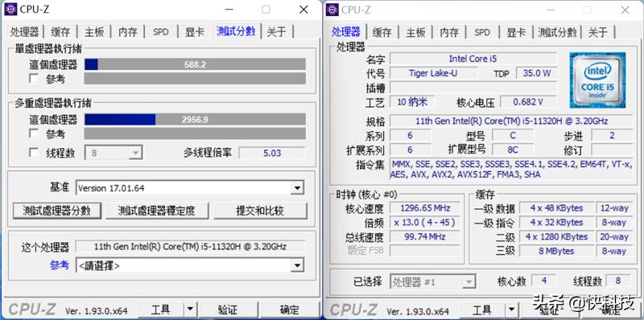Switch to 缓存 tab in left window
This screenshot has height=320, width=644.
[60, 31]
